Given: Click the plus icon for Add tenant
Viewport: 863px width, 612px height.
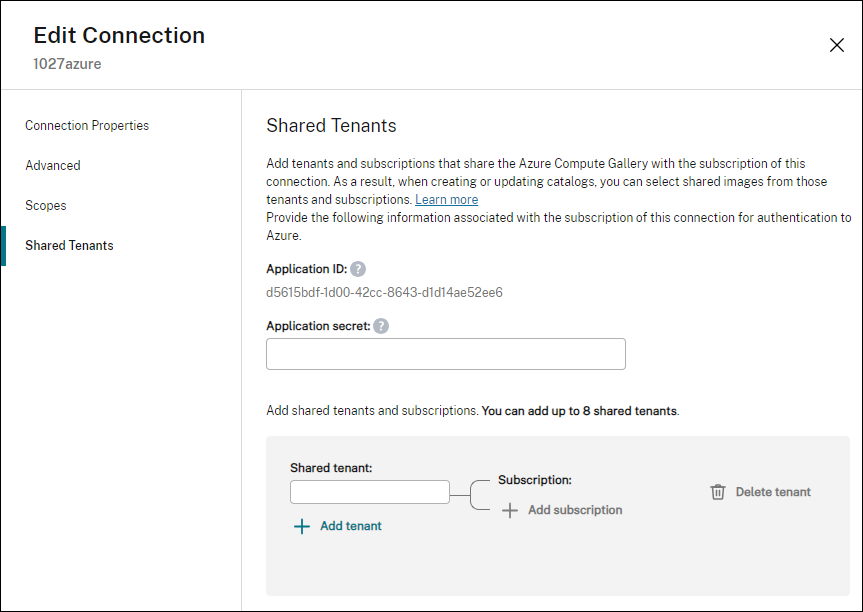Looking at the screenshot, I should (x=302, y=526).
